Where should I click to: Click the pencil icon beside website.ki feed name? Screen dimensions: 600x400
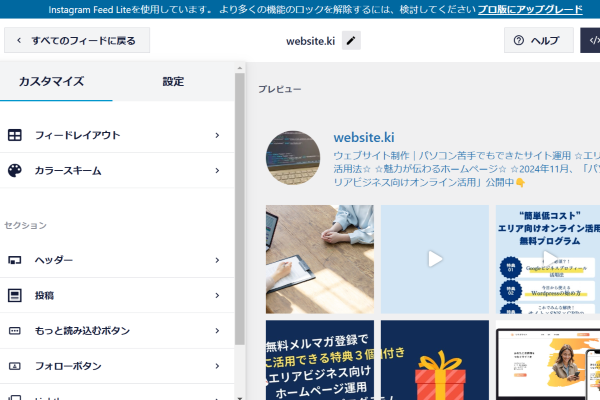(x=351, y=41)
